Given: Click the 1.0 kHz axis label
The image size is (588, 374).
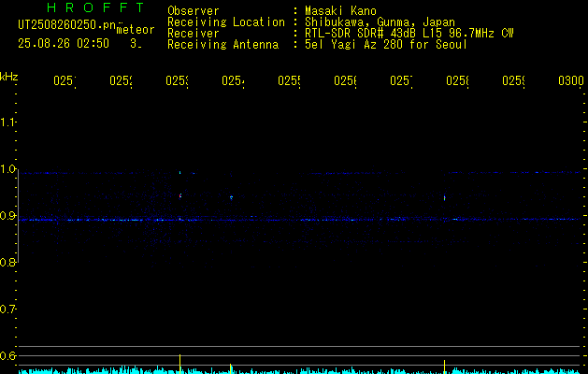Looking at the screenshot, I should tap(7, 169).
